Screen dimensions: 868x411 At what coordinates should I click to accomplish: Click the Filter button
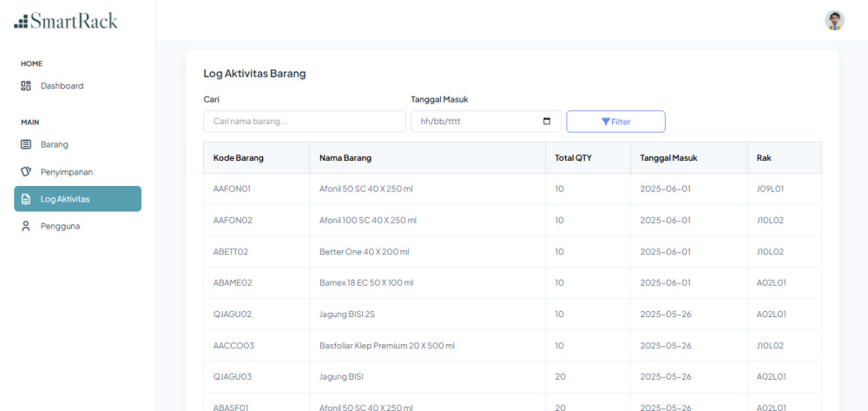click(615, 122)
